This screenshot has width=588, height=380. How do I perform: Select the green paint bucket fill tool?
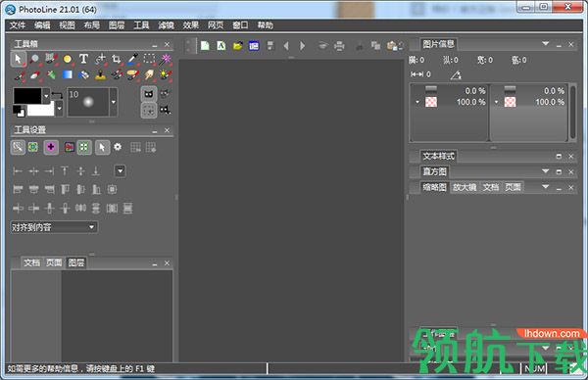click(51, 75)
